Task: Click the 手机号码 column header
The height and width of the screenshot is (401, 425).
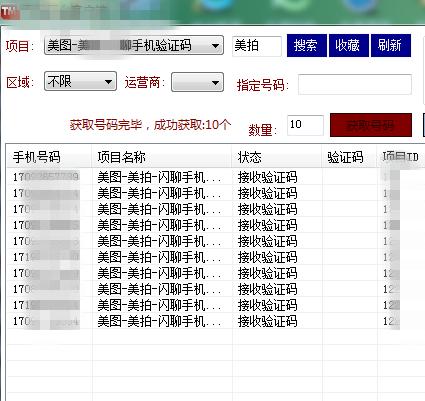Action: (49, 157)
